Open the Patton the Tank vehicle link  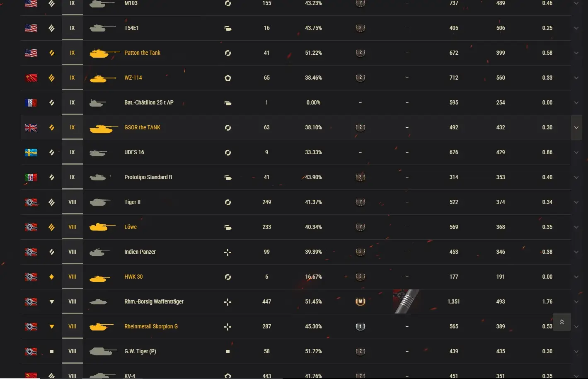tap(142, 53)
